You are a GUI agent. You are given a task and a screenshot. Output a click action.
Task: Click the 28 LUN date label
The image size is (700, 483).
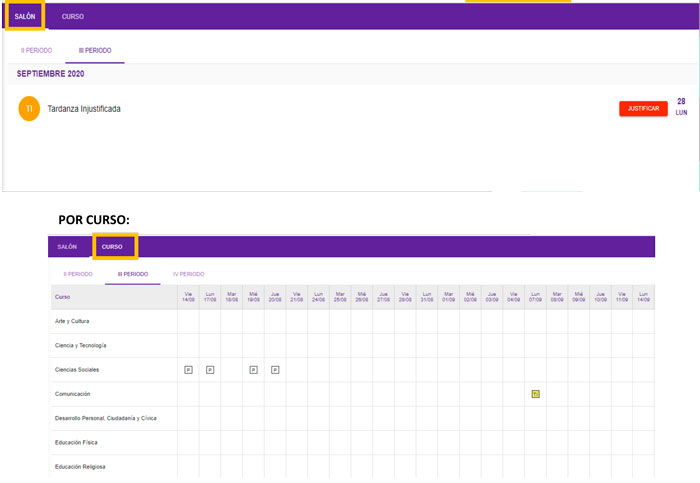681,107
